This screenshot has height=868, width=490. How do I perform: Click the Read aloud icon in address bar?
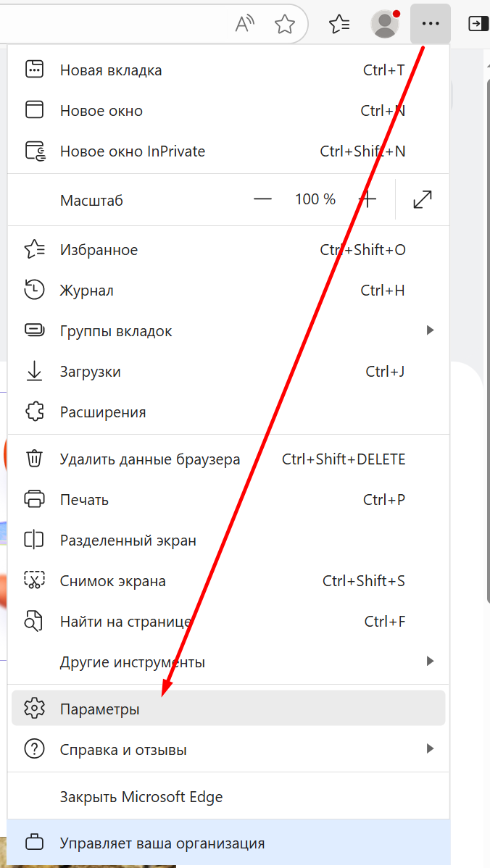[245, 24]
